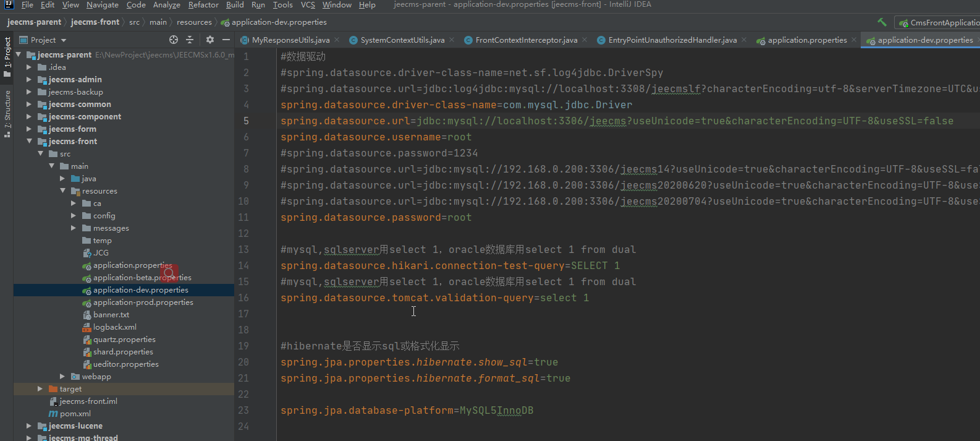This screenshot has width=980, height=441.
Task: Switch to SystemContextUtils.java tab
Action: pyautogui.click(x=402, y=40)
